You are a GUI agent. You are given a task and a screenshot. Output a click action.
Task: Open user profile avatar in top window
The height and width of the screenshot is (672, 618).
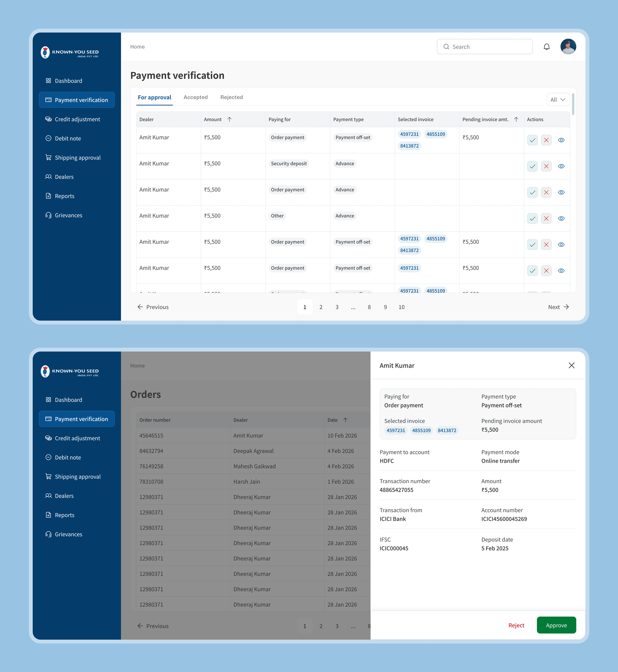pos(568,47)
